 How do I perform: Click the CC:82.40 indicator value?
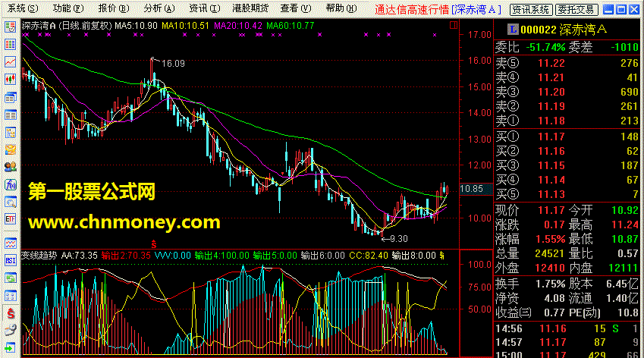pos(369,256)
